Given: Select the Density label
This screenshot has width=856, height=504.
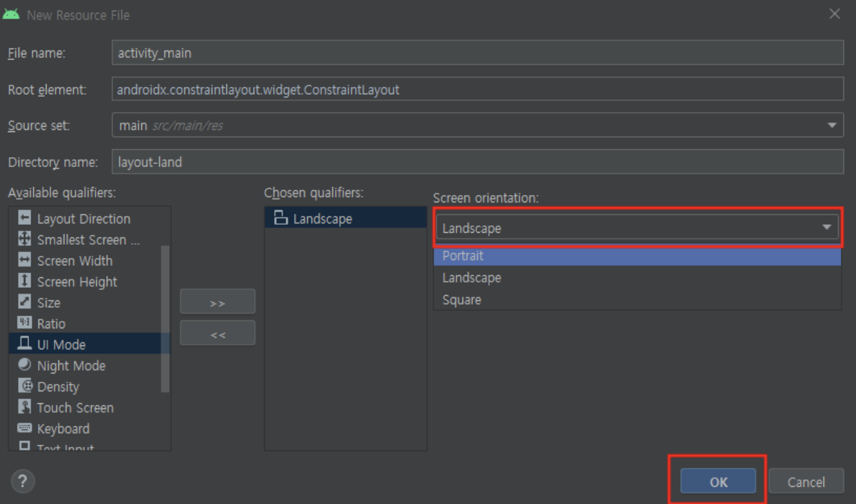Looking at the screenshot, I should click(58, 387).
